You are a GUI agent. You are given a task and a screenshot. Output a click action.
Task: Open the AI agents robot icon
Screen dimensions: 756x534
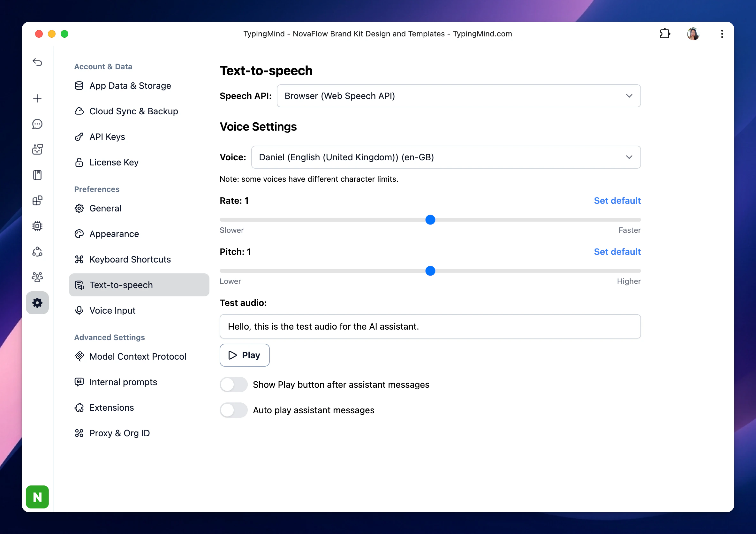point(37,149)
